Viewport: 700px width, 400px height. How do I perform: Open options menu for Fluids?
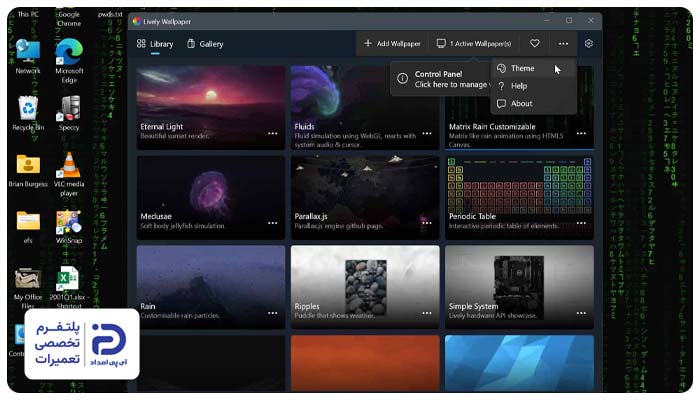point(427,133)
